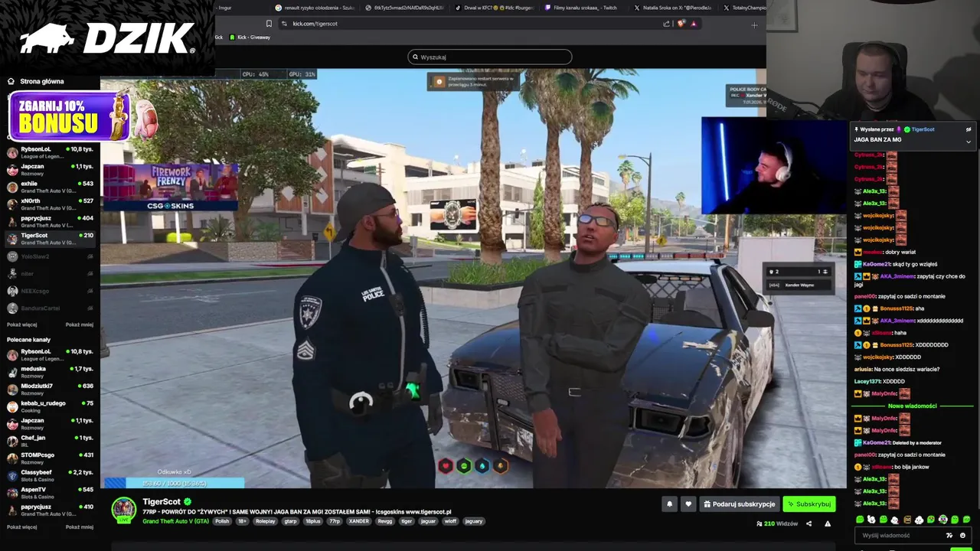Open RybsonLoL in followed channels list
Viewport: 980px width, 551px height.
point(50,152)
